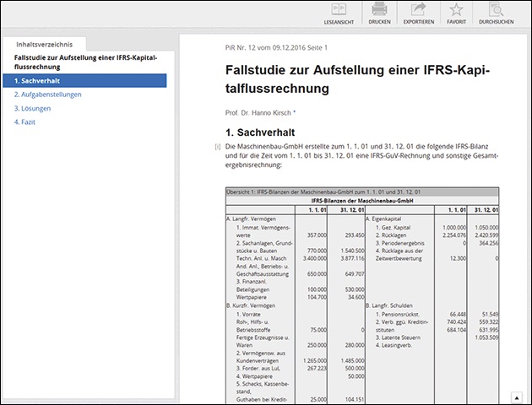The width and height of the screenshot is (532, 405).
Task: Click the [i] paragraph marker icon
Action: (218, 148)
